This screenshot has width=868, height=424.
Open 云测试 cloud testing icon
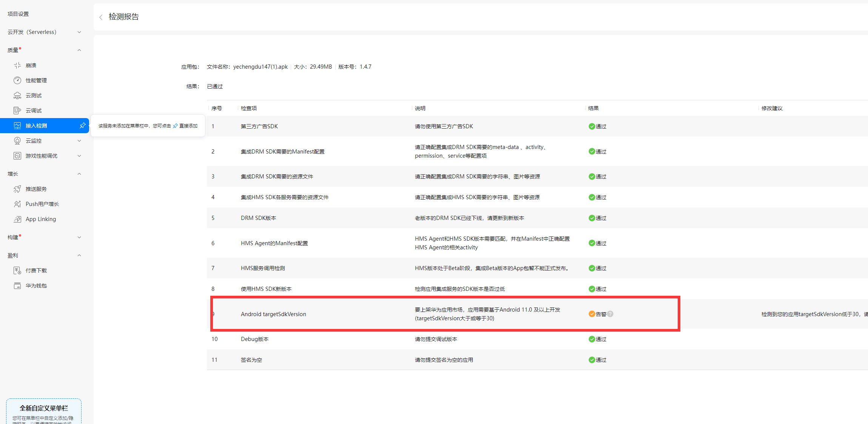point(17,95)
